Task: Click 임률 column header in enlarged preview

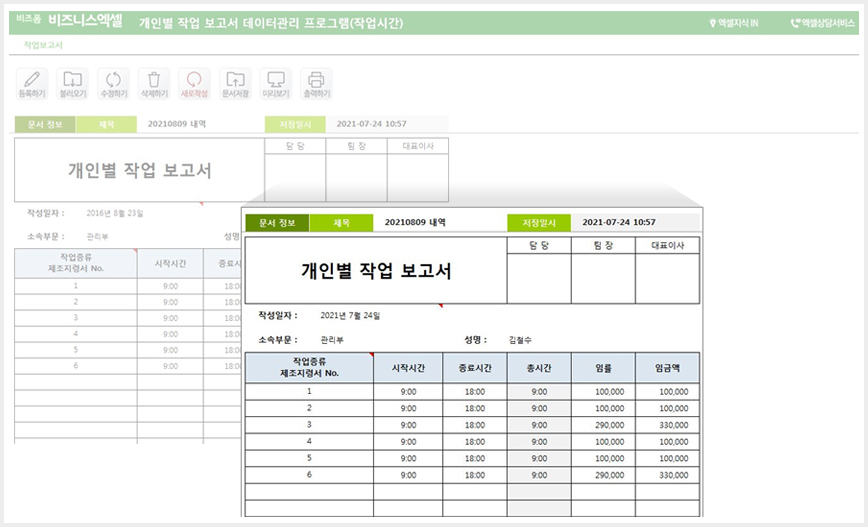Action: pos(603,368)
